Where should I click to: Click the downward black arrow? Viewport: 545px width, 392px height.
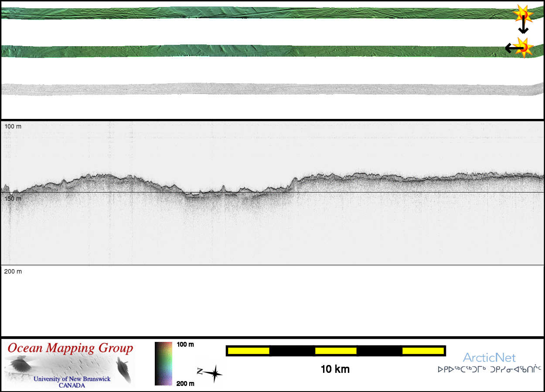pos(523,27)
